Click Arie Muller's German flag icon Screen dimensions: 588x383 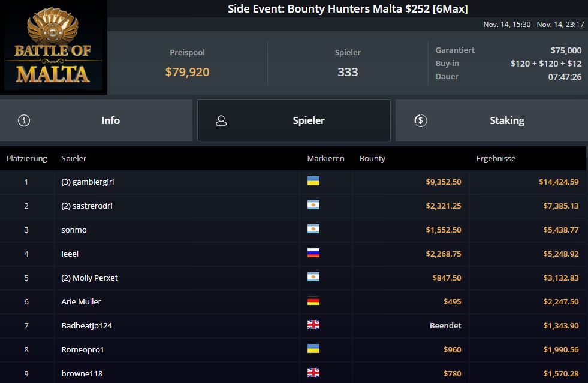[x=313, y=301]
